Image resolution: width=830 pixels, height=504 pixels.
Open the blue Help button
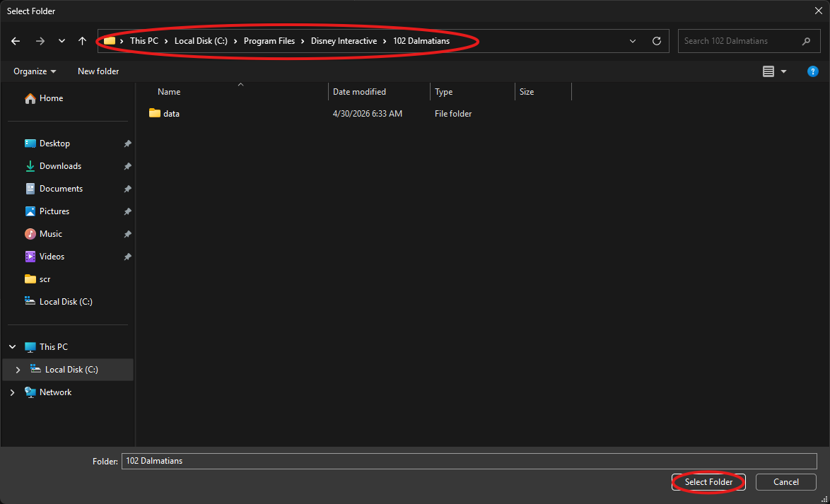click(x=813, y=71)
